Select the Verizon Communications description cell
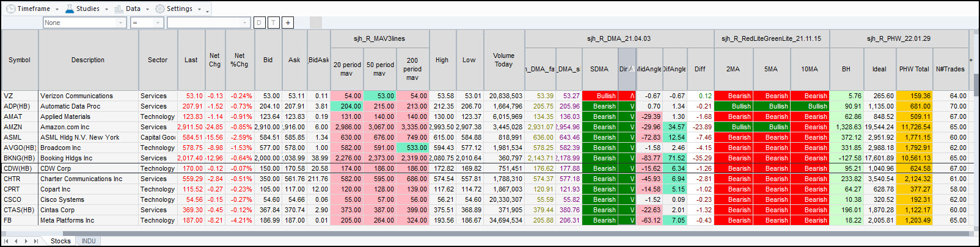Screen dimensions: 980x247 (88, 96)
